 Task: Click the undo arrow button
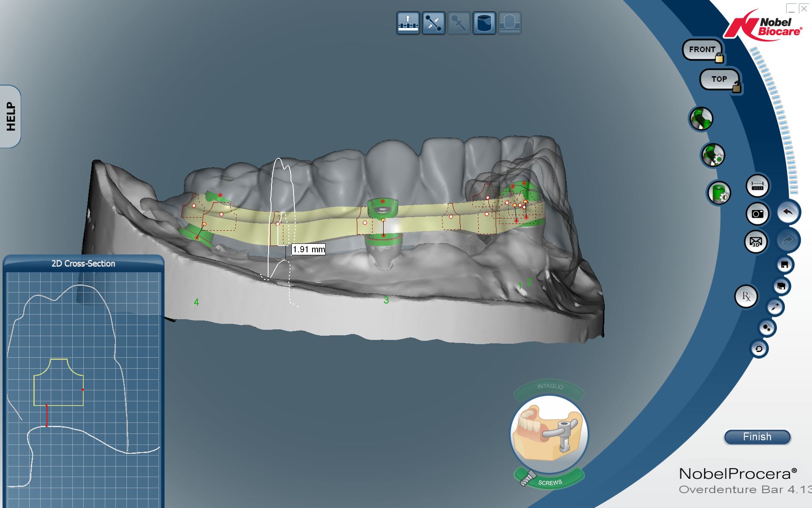[x=788, y=212]
